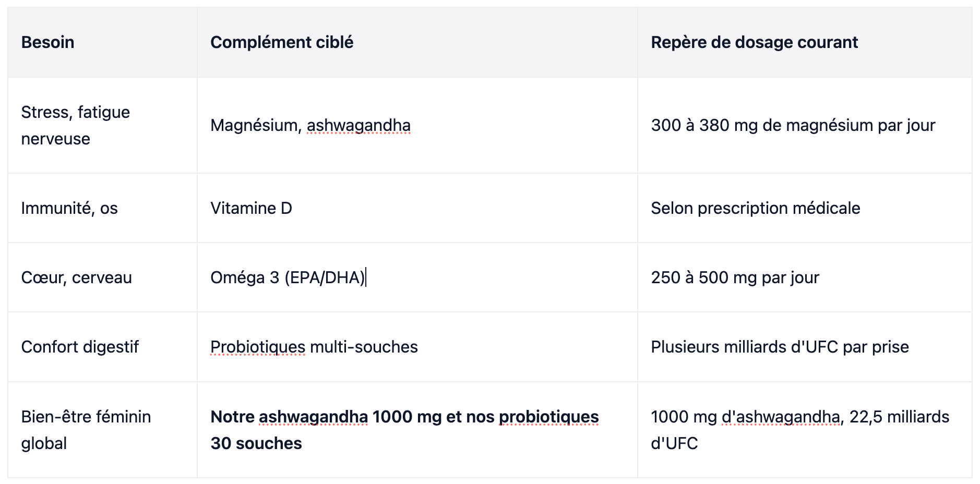Viewport: 980px width, 484px height.
Task: Click Plusieurs milliards d'UFC par prise cell
Action: (x=805, y=347)
